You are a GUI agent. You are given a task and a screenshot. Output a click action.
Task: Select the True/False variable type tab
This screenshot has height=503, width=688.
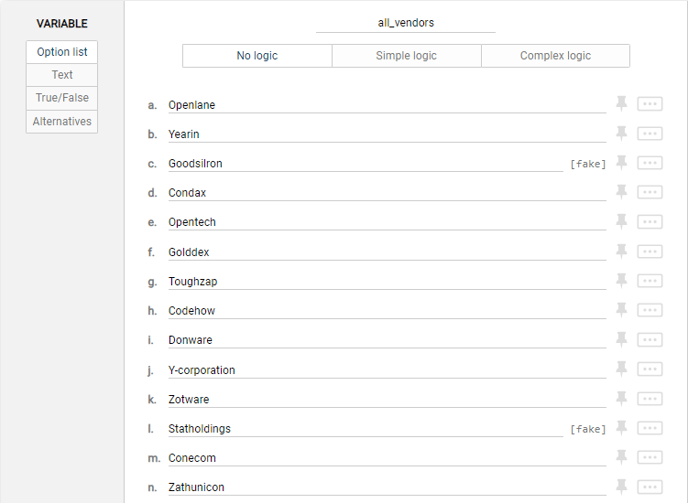(62, 98)
